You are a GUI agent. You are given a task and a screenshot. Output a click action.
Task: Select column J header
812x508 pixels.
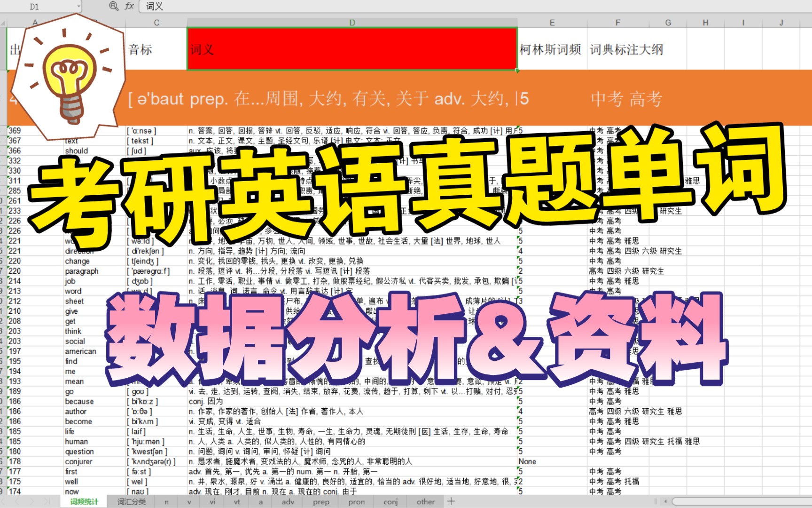pyautogui.click(x=781, y=23)
